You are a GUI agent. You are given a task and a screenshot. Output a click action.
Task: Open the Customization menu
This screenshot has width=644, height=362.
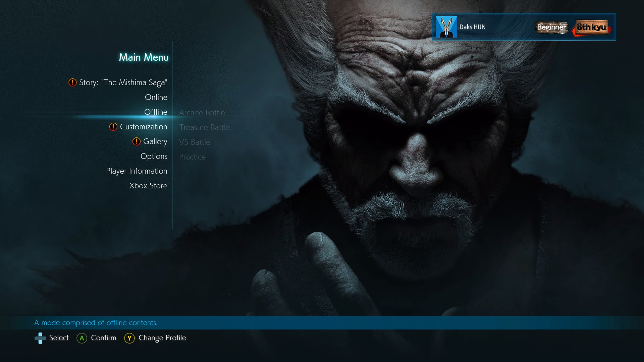tap(144, 127)
